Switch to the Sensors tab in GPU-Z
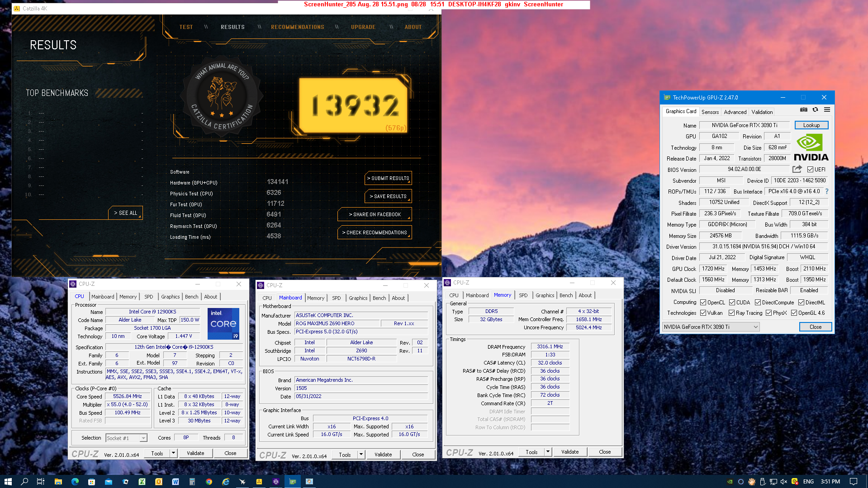 coord(710,112)
